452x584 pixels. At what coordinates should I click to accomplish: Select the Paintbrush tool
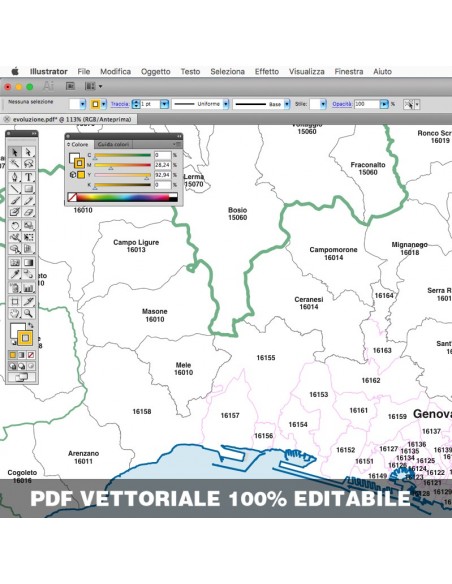(15, 200)
